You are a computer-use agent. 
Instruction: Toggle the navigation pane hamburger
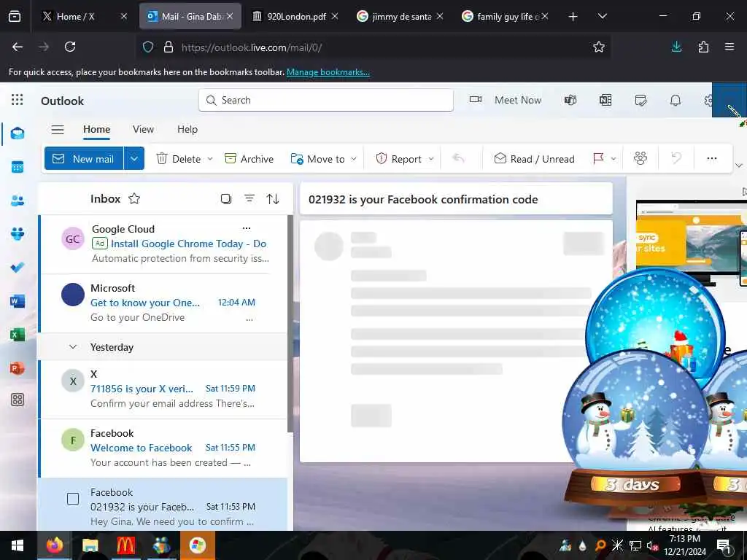58,130
